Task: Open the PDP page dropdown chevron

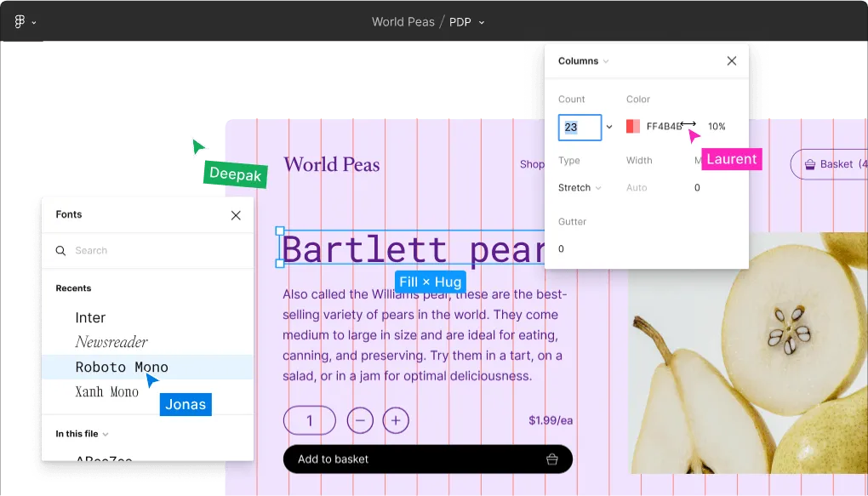Action: [481, 23]
